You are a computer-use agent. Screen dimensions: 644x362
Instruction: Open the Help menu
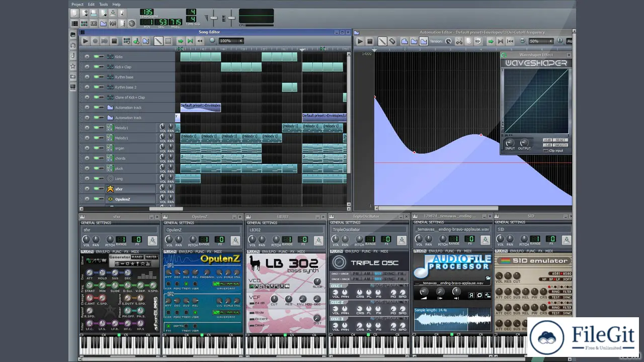[x=116, y=4]
